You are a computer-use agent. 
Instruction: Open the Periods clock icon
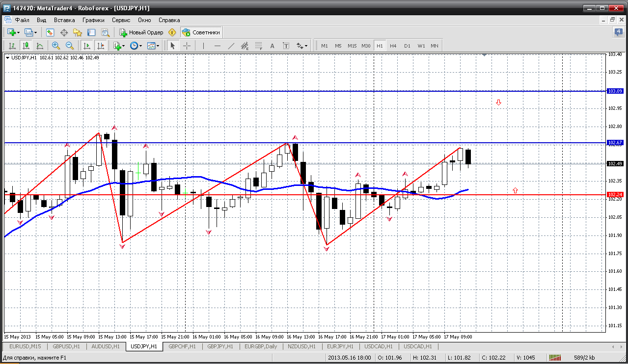[134, 46]
